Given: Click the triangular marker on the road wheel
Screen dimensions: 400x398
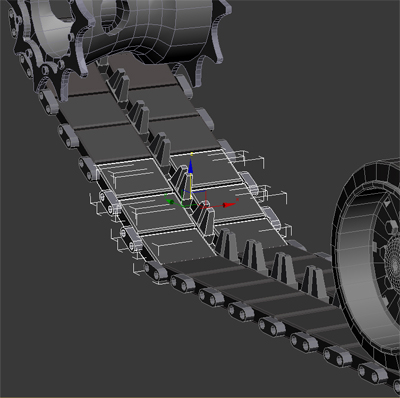Looking at the screenshot, I should (387, 202).
